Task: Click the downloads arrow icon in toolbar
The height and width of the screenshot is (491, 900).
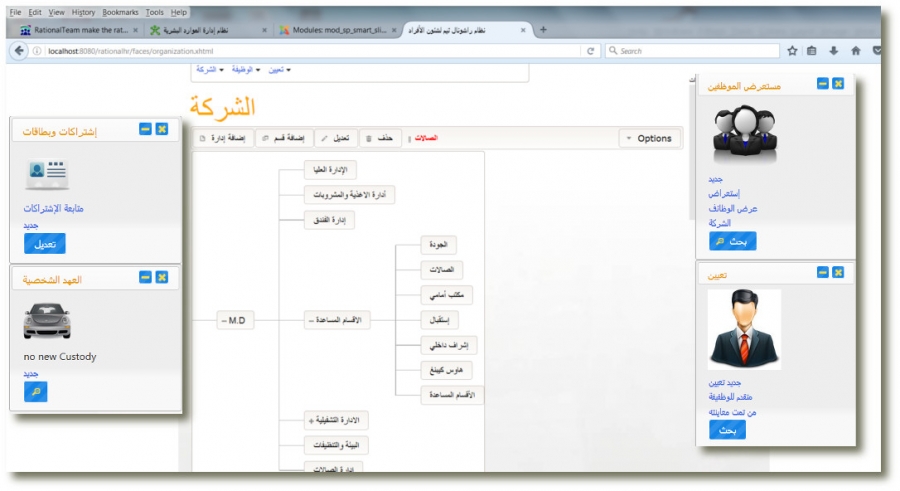Action: (x=834, y=50)
